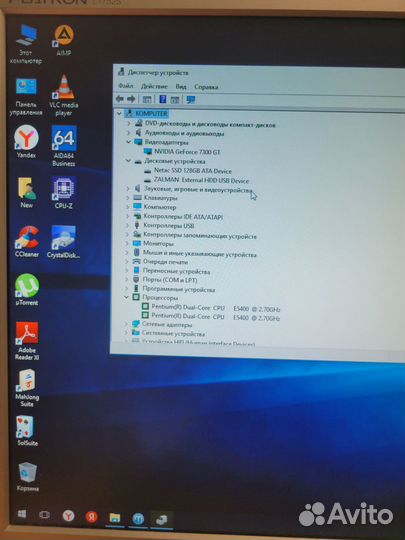Launch Yandex browser desktop shortcut
Viewport: 405px width, 540px height.
click(x=27, y=142)
